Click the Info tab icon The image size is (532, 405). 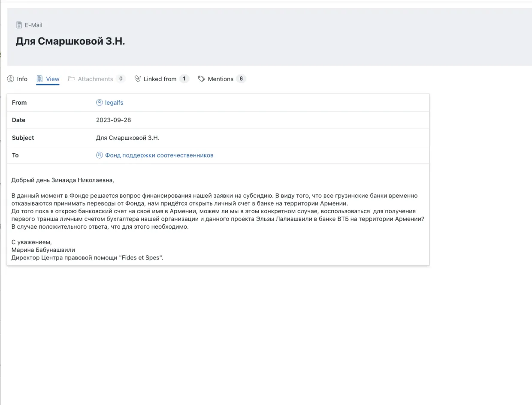coord(11,79)
